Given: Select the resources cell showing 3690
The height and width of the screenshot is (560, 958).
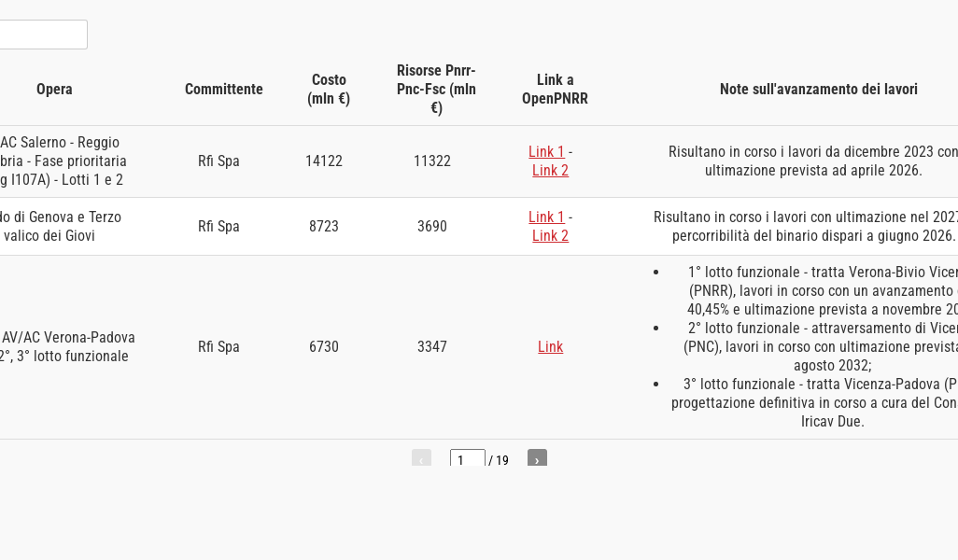Looking at the screenshot, I should pos(432,227).
